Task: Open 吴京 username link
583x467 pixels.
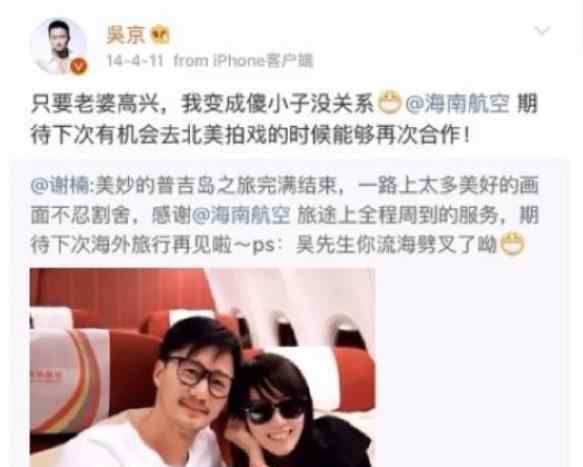Action: [x=125, y=35]
